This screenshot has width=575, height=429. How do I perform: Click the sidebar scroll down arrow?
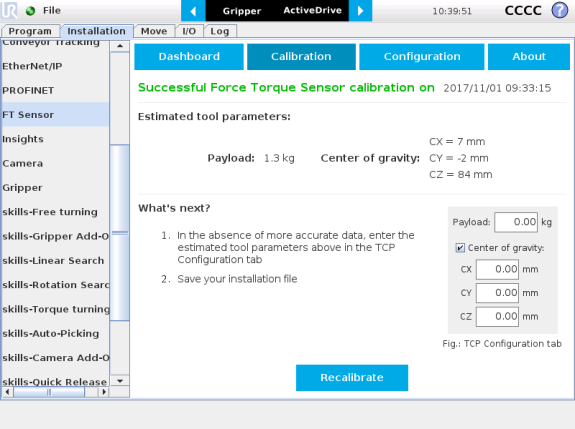[x=120, y=381]
